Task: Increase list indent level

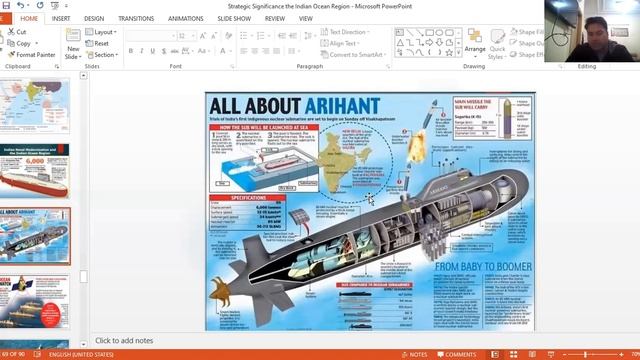Action: tap(293, 36)
